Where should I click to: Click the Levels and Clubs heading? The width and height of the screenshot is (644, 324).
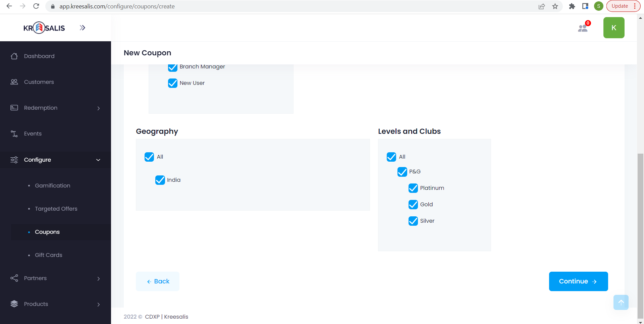pos(409,131)
